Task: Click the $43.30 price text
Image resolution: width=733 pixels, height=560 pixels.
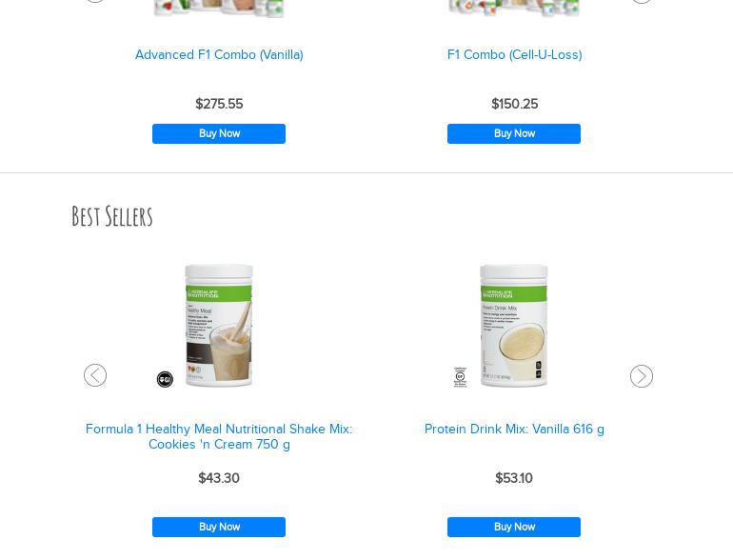Action: pyautogui.click(x=219, y=478)
